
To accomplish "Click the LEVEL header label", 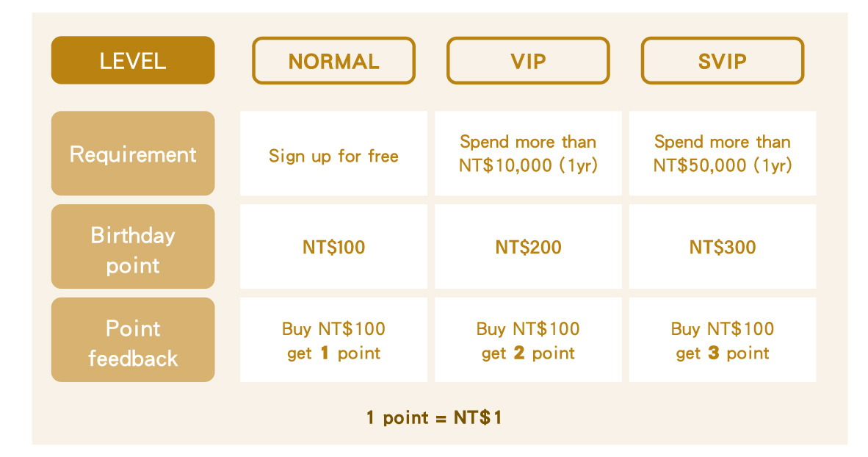I will tap(133, 60).
